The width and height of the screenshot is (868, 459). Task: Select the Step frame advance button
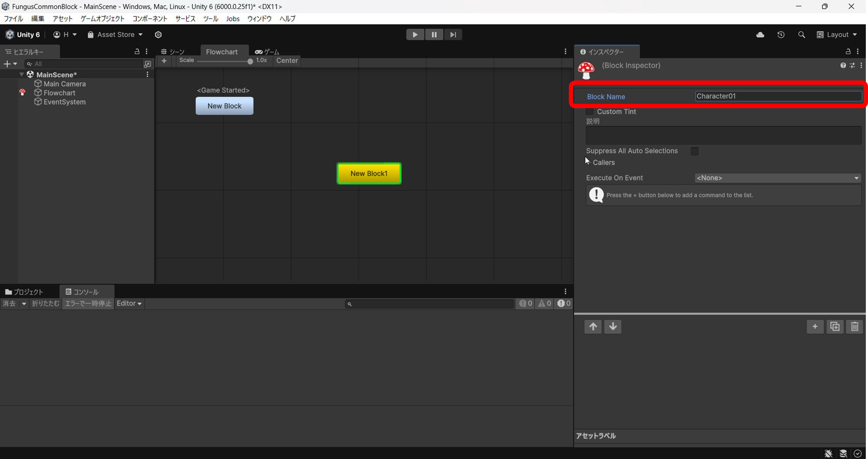[453, 34]
